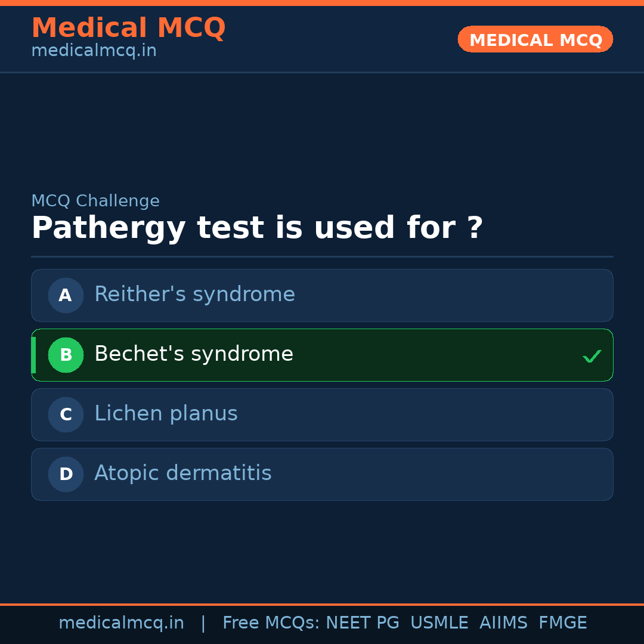
Task: Click the question title Pathergy test text
Action: tap(256, 228)
